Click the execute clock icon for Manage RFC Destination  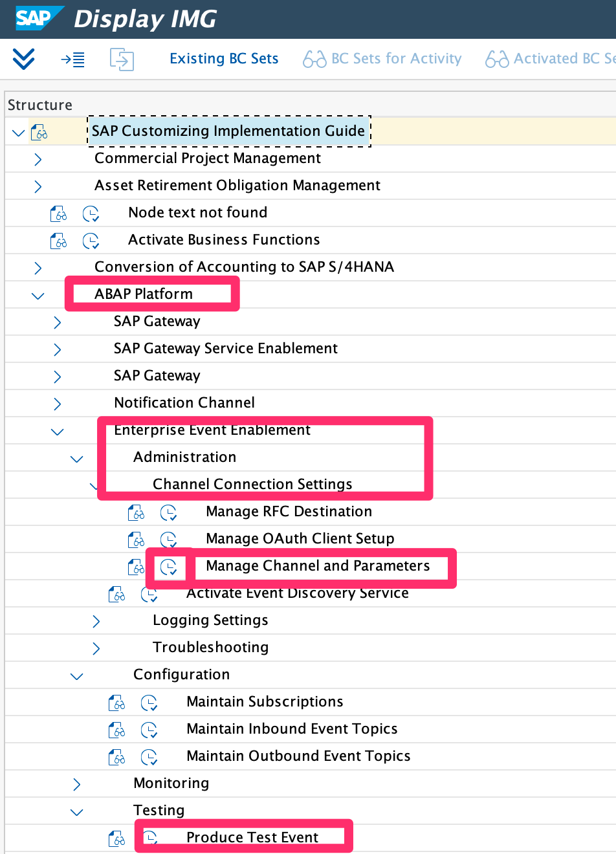[168, 512]
